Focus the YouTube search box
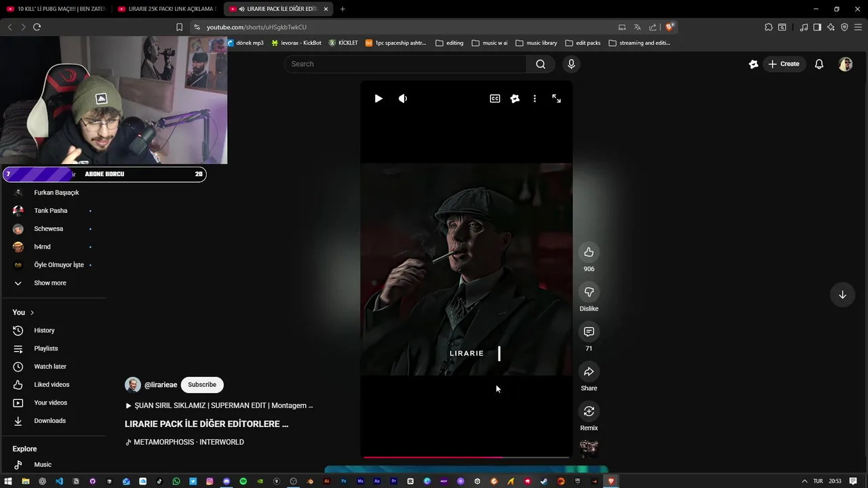 point(406,64)
